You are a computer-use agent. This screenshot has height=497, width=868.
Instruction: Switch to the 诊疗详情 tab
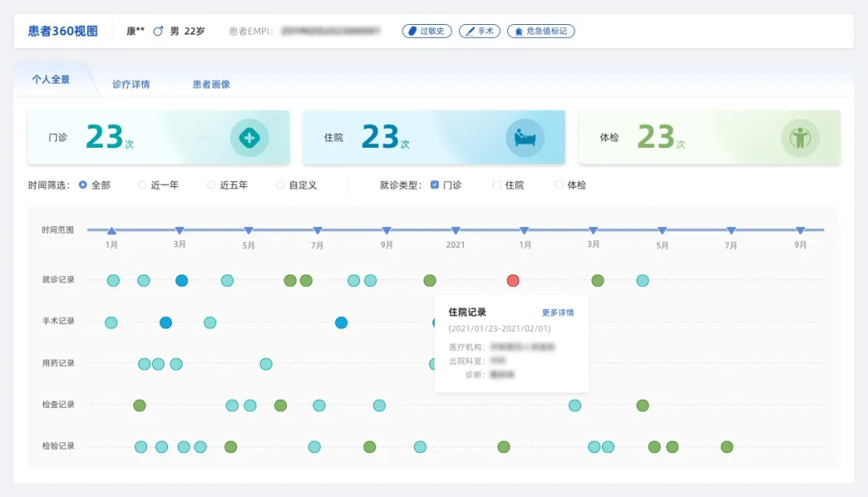pyautogui.click(x=131, y=84)
